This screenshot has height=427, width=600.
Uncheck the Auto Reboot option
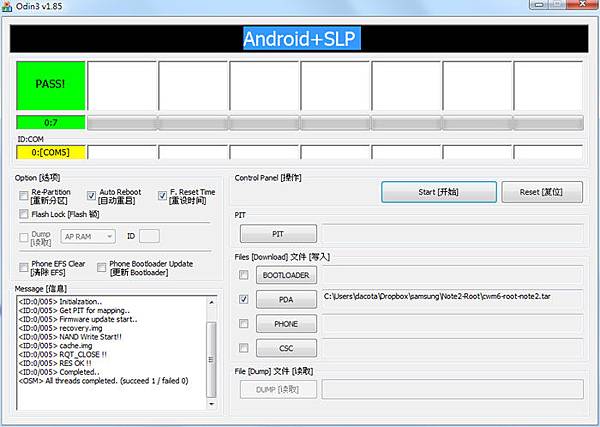(x=91, y=196)
